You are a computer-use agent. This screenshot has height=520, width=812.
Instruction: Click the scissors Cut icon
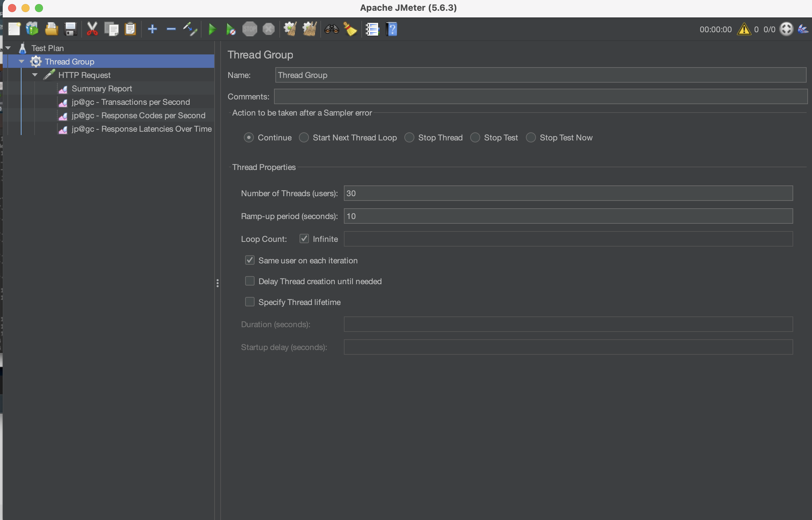(92, 29)
